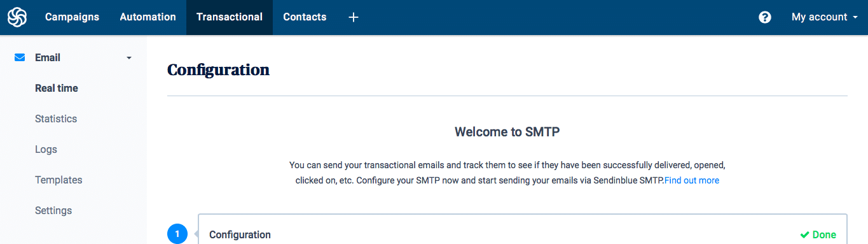
Task: Follow the Find out more link
Action: click(x=692, y=180)
